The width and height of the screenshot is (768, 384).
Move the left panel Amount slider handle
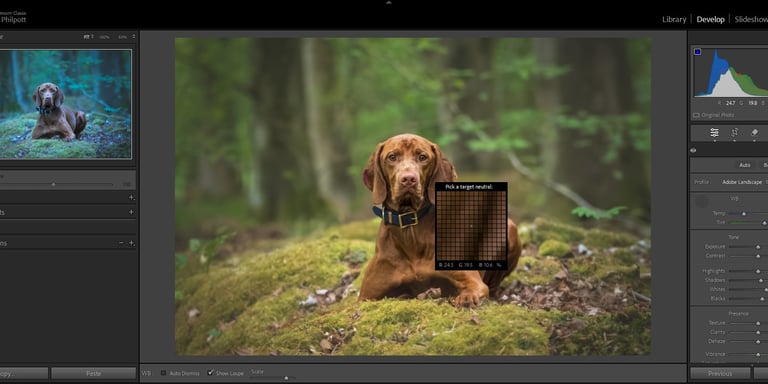pos(53,185)
